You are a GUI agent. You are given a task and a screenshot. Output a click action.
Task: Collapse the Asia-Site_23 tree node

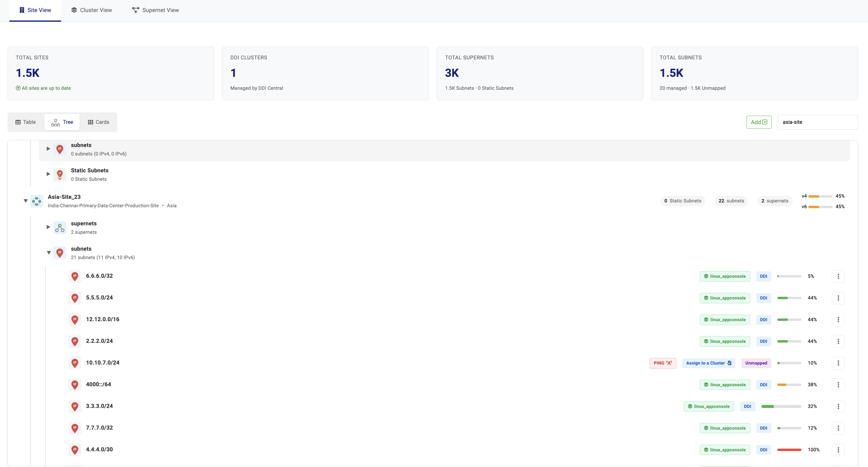coord(26,201)
